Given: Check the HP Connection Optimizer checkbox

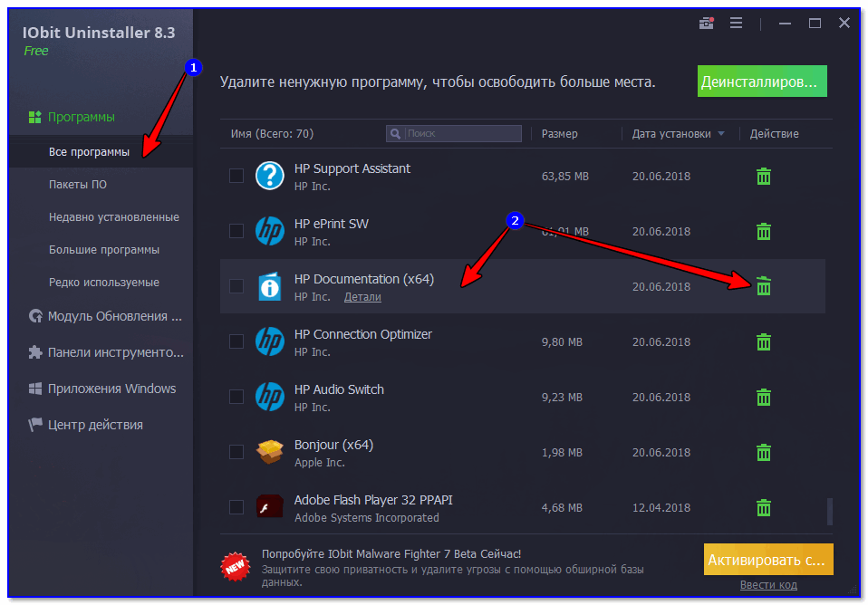Looking at the screenshot, I should coord(236,341).
